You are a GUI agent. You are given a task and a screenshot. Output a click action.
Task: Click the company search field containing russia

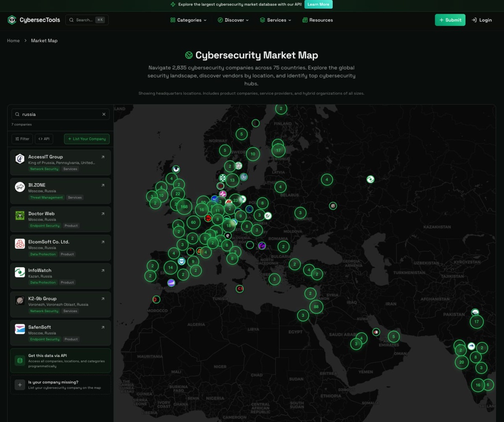pos(60,114)
